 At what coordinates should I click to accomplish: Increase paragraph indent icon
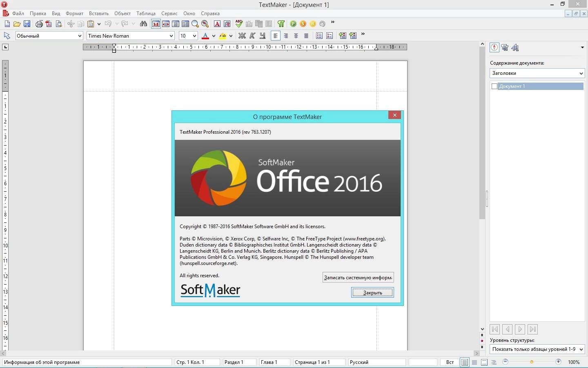click(353, 36)
